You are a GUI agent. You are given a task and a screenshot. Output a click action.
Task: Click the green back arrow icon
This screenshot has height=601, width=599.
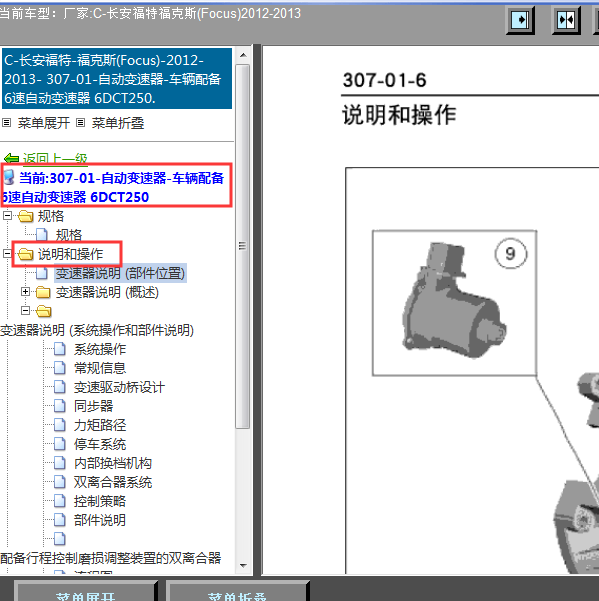tap(11, 158)
